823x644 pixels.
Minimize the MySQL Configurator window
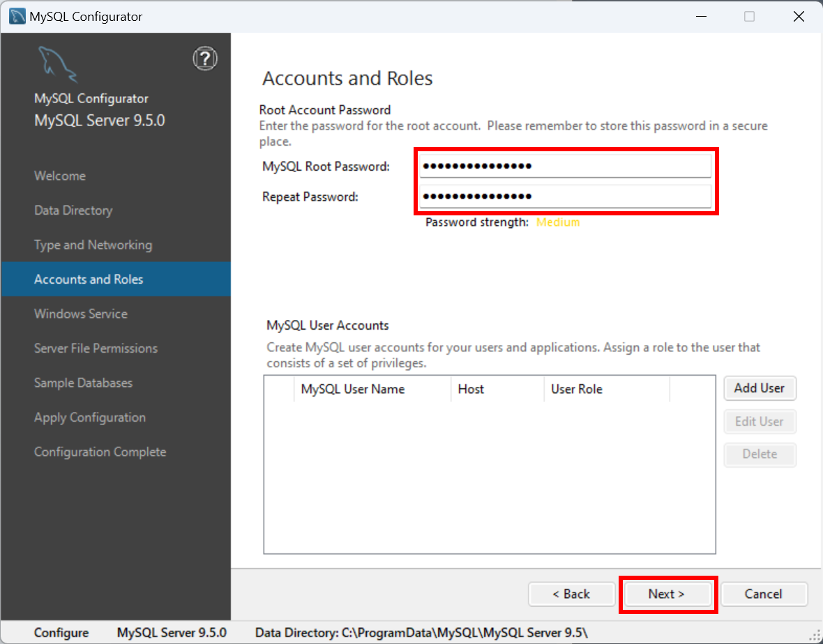tap(701, 16)
